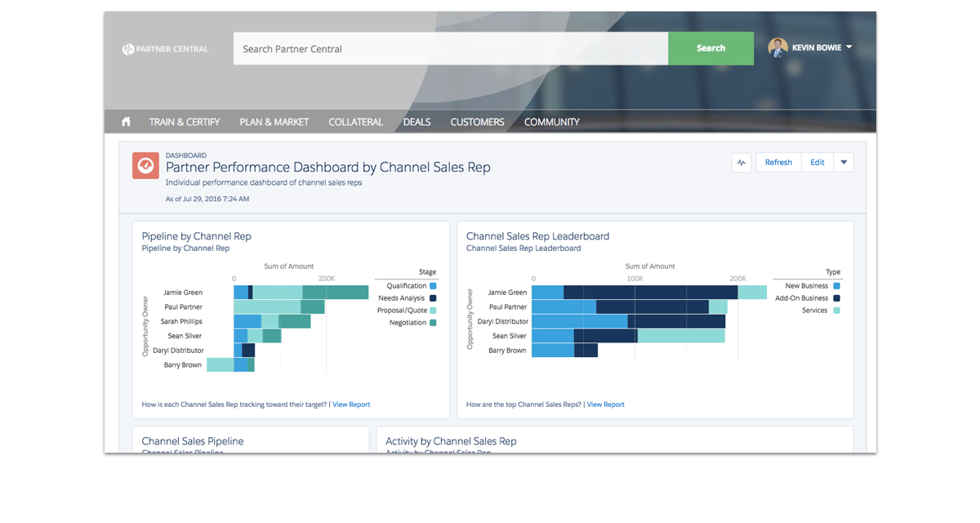Viewport: 980px width, 523px height.
Task: Click the Negotiation legend color swatch
Action: (433, 323)
